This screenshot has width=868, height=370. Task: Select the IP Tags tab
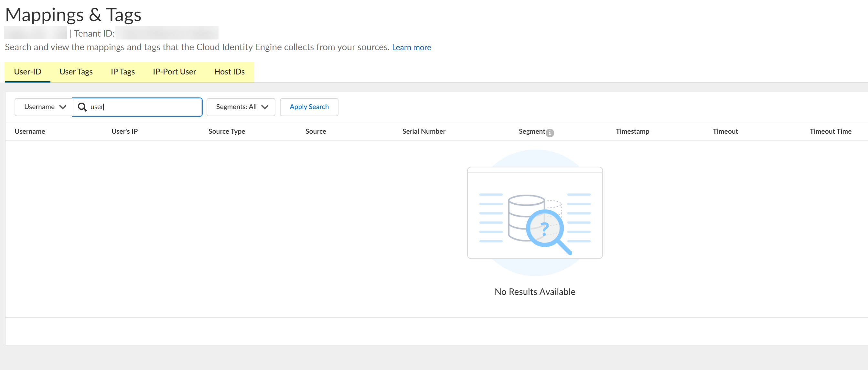(122, 72)
